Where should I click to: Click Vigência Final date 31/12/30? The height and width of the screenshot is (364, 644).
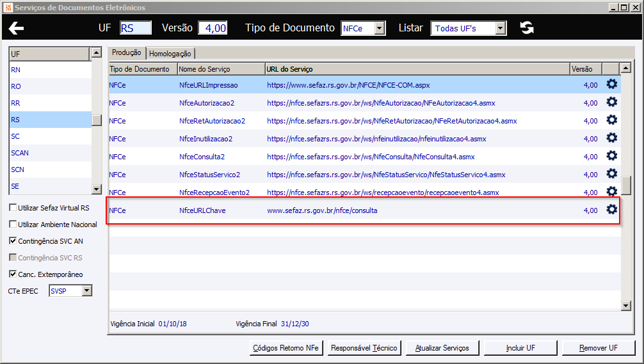295,324
